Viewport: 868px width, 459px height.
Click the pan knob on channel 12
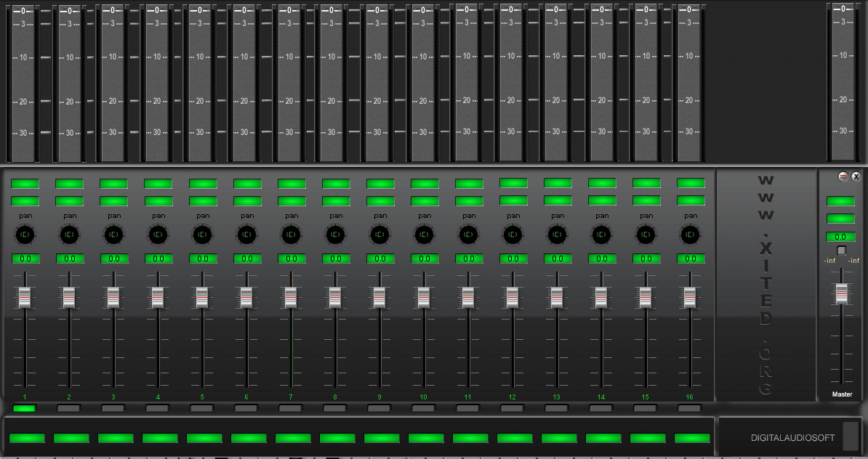[513, 235]
